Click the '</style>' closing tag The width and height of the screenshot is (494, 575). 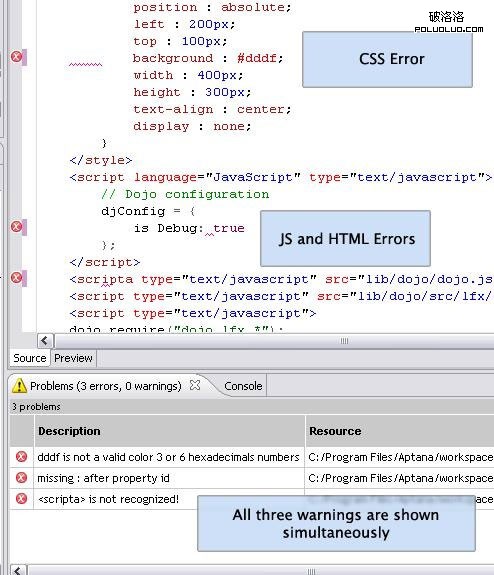[101, 160]
